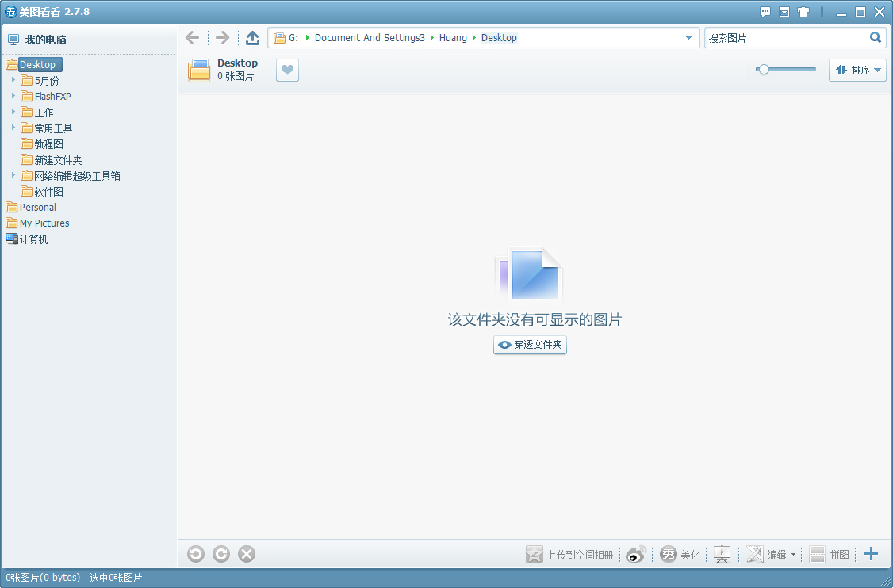This screenshot has width=893, height=588.
Task: Go back with the left arrow
Action: click(x=193, y=37)
